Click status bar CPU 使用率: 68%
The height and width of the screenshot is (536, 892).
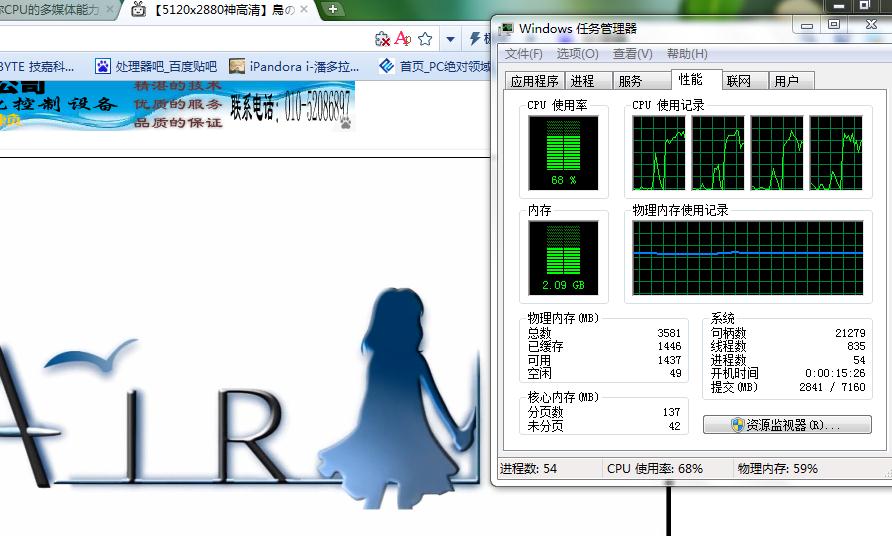click(655, 469)
